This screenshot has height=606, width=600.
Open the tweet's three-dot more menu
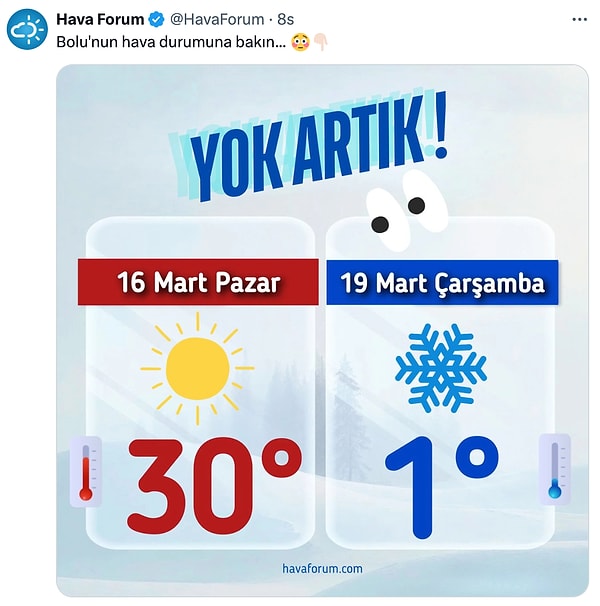tap(579, 19)
